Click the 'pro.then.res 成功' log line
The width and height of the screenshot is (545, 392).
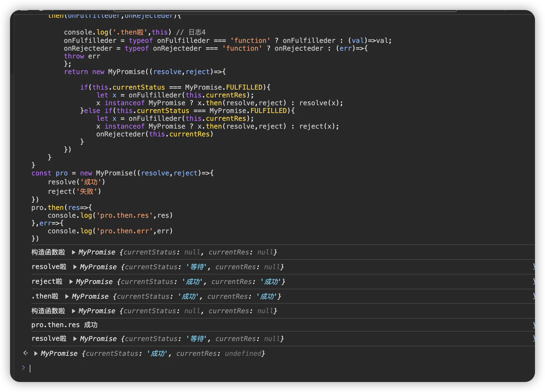[x=64, y=325]
